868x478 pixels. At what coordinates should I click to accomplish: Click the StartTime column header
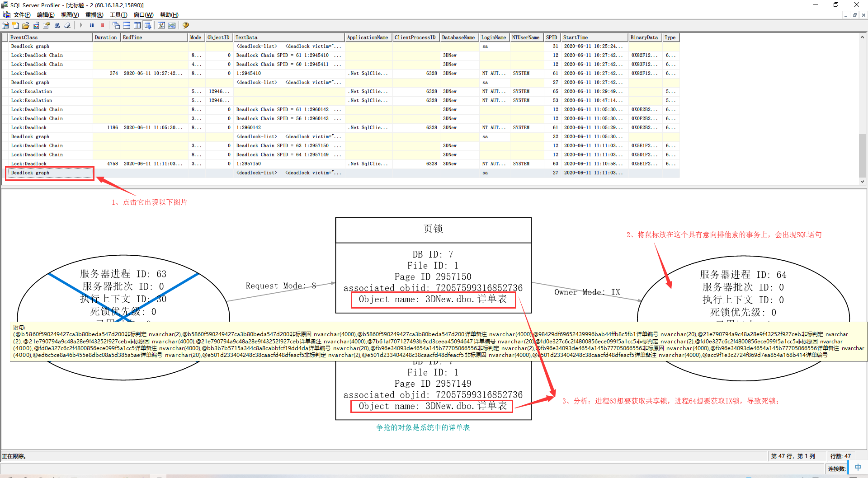click(595, 37)
